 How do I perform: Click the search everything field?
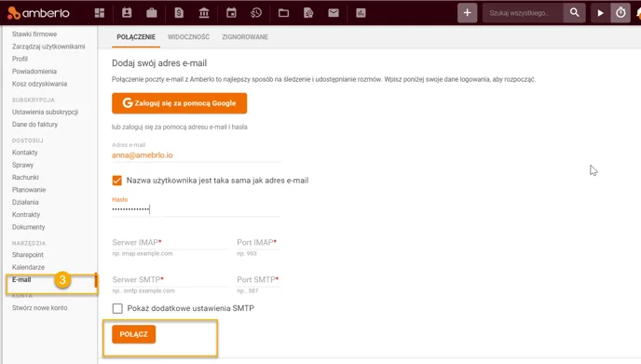point(523,13)
